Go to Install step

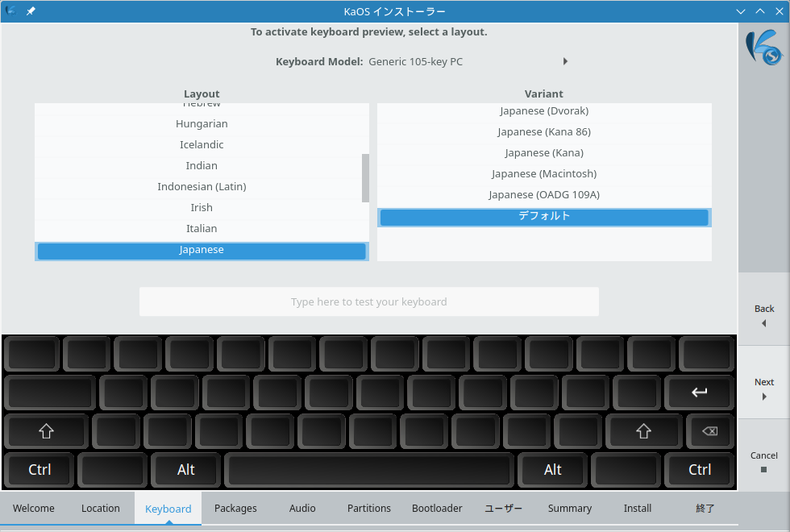[x=638, y=509]
